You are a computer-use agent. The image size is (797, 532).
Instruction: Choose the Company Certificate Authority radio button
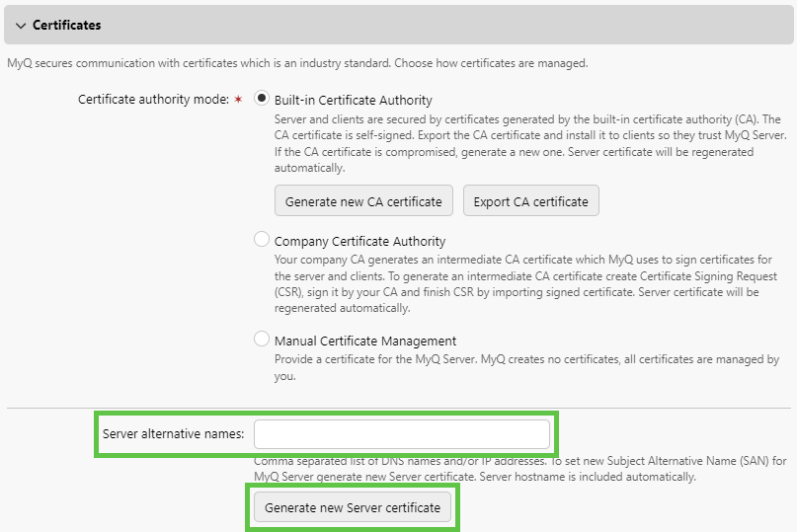[262, 239]
